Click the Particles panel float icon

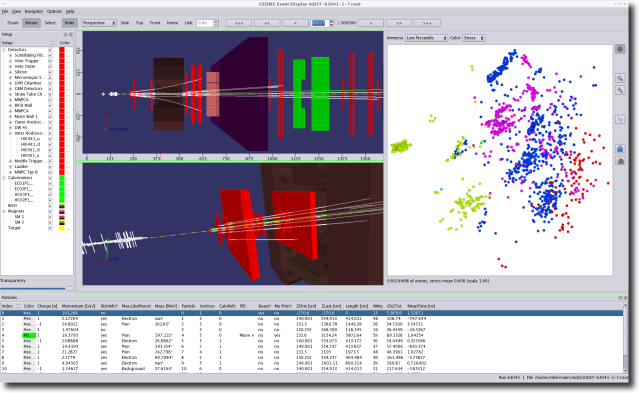[x=621, y=298]
